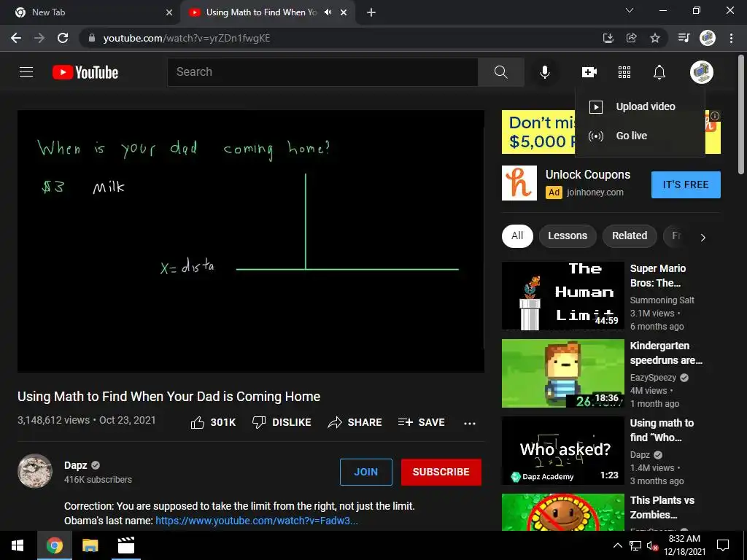Open File Explorer from taskbar
Screen dimensions: 747x560
[90, 545]
